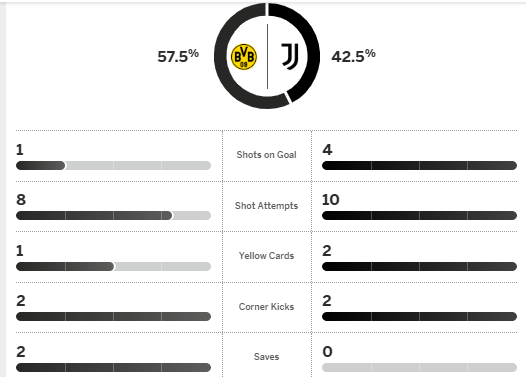
Task: Click Dortmund's Corner Kicks bar
Action: 113,316
